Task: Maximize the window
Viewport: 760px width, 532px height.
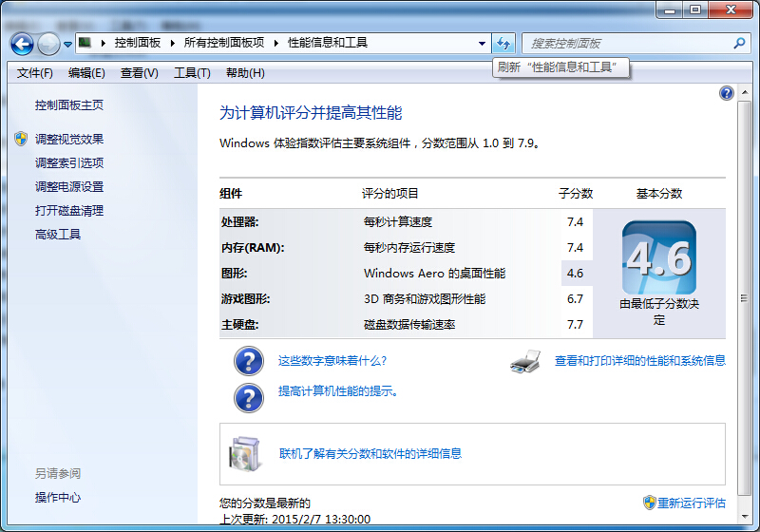Action: pyautogui.click(x=695, y=9)
